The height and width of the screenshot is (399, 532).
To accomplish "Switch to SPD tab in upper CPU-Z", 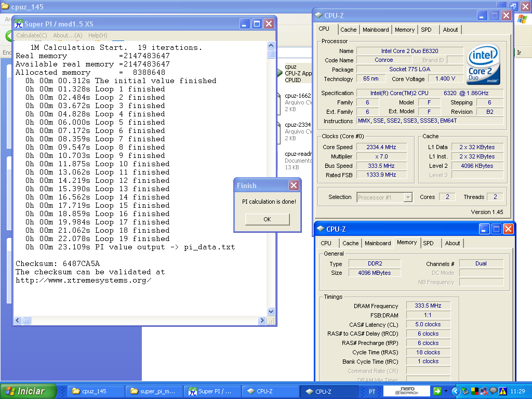I will click(426, 30).
